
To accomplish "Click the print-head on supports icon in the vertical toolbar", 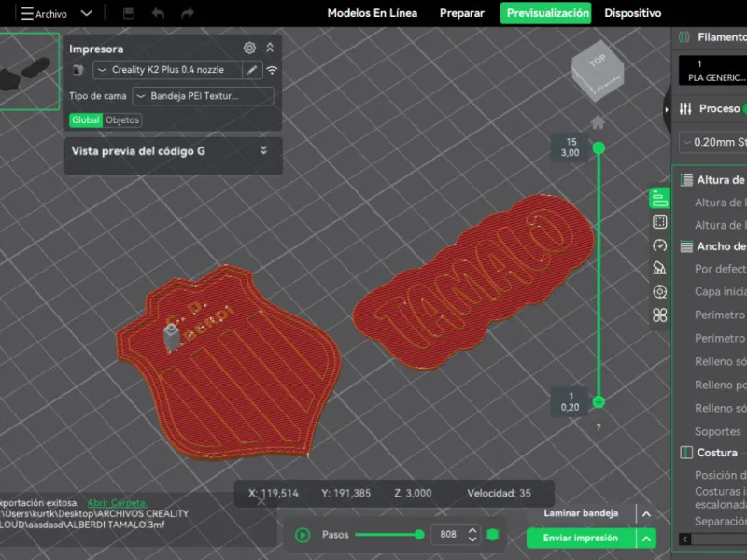I will (x=660, y=268).
